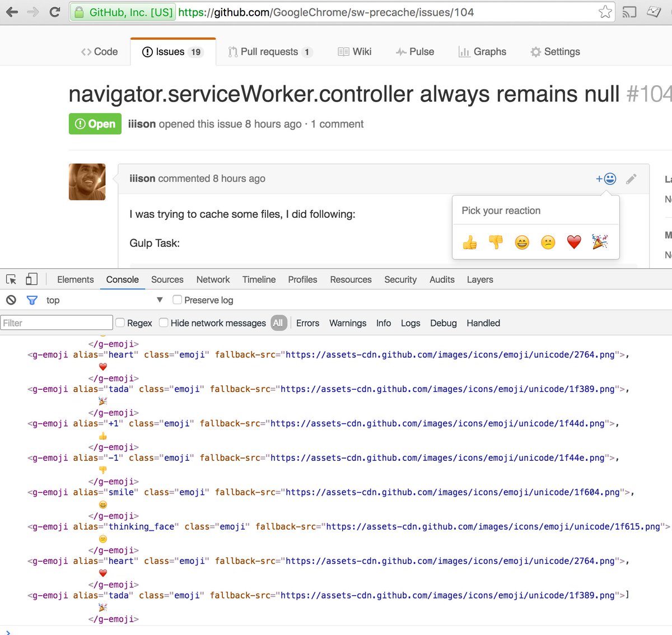Switch to the DevTools Network panel

213,279
